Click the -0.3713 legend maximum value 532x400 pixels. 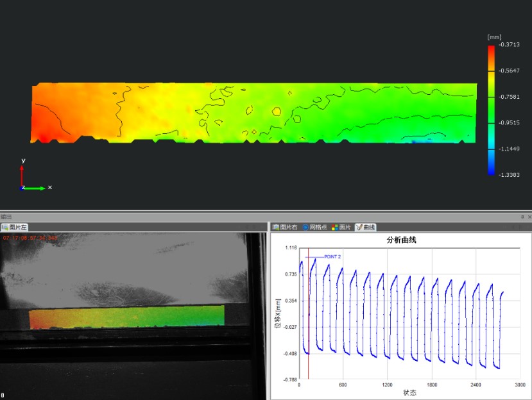[509, 44]
